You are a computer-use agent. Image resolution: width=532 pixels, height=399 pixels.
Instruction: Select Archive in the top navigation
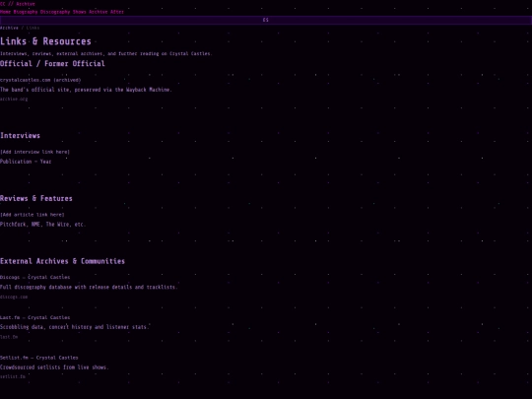point(99,12)
